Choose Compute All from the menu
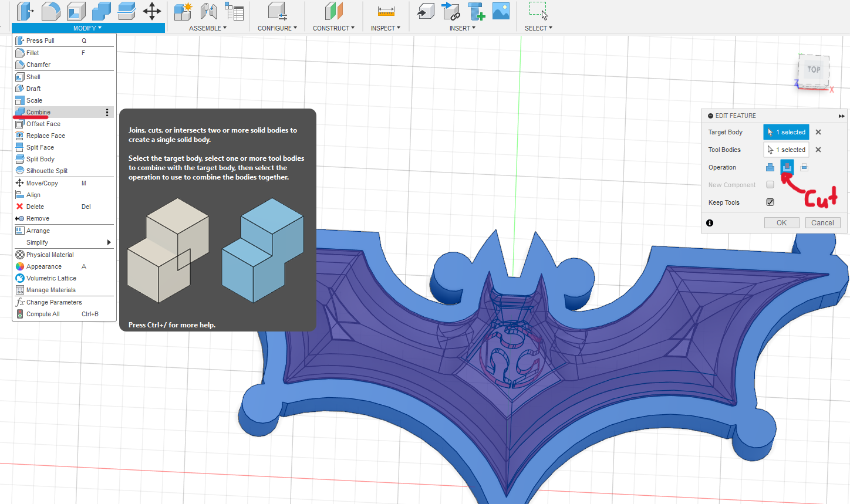Screen dimensions: 850x504 (x=64, y=314)
